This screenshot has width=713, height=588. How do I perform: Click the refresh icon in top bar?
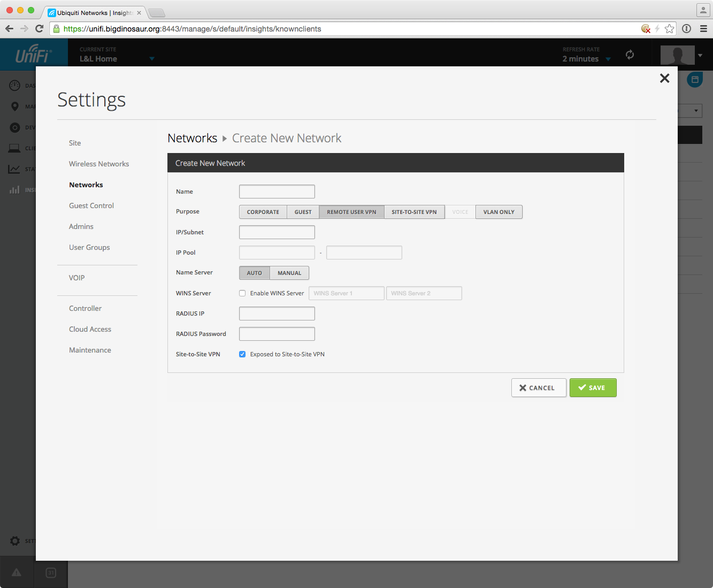pyautogui.click(x=630, y=55)
